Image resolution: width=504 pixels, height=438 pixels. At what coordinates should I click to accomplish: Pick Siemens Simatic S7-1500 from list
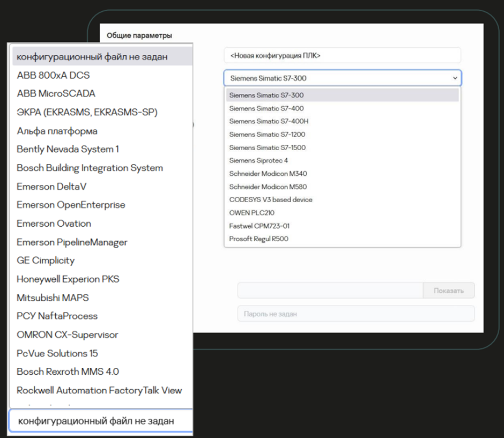coord(268,147)
